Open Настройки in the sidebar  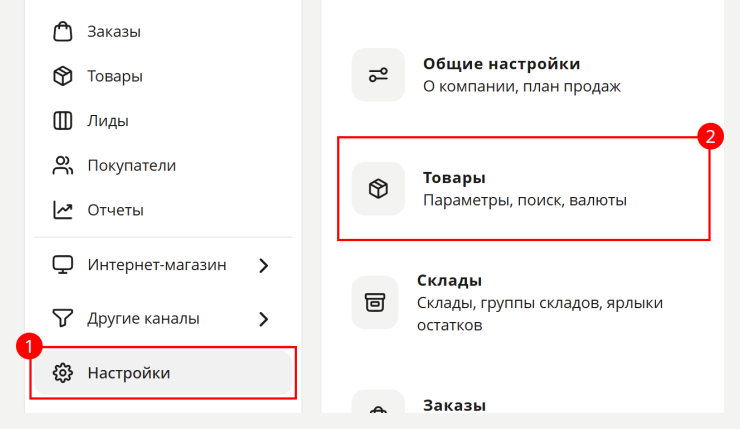point(163,373)
